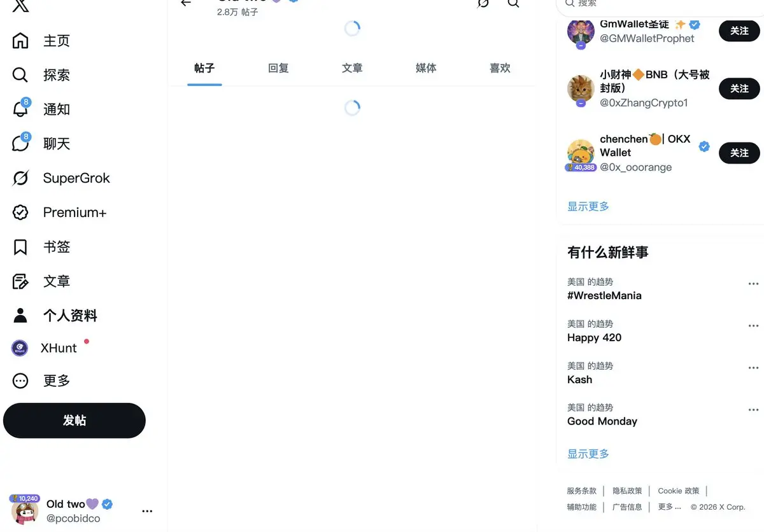Open the chat (聊天) bubble icon
This screenshot has width=764, height=532.
pyautogui.click(x=20, y=143)
